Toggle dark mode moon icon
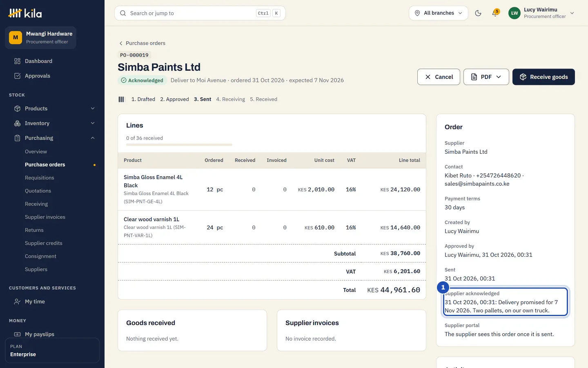 (x=478, y=13)
